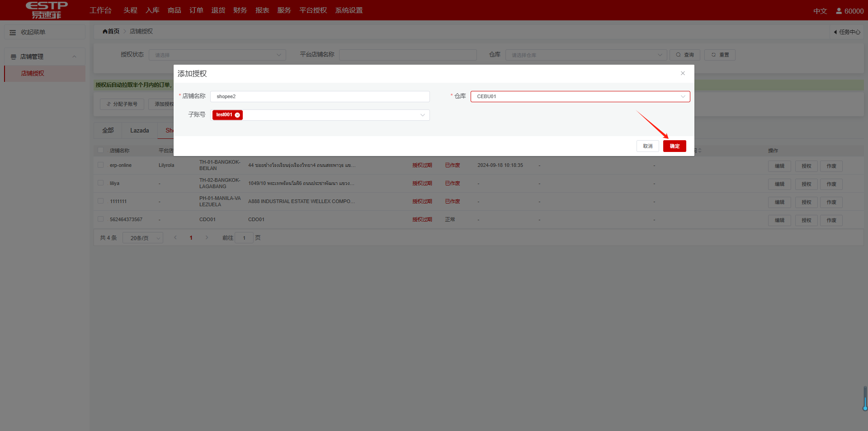
Task: Check the box for store 1111111
Action: tap(101, 201)
